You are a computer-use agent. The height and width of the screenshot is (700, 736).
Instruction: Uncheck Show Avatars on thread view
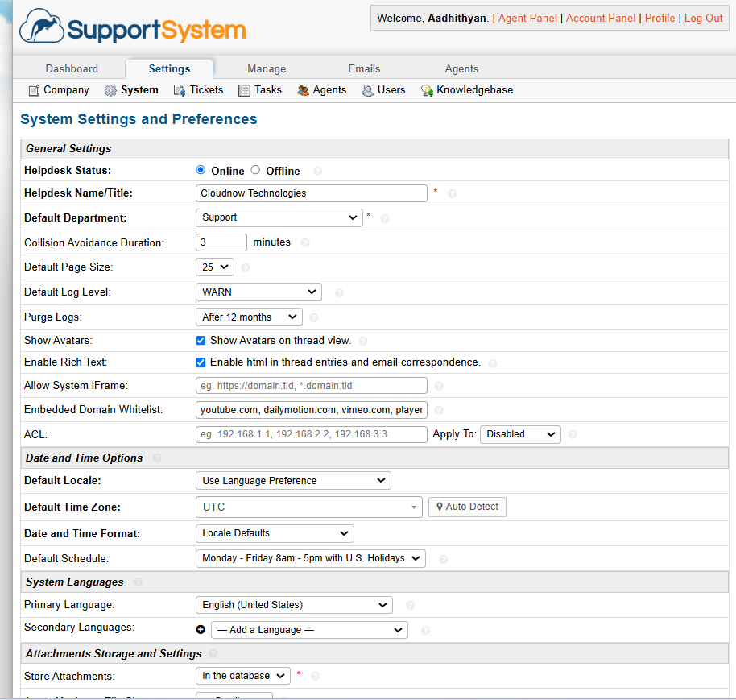pos(200,340)
